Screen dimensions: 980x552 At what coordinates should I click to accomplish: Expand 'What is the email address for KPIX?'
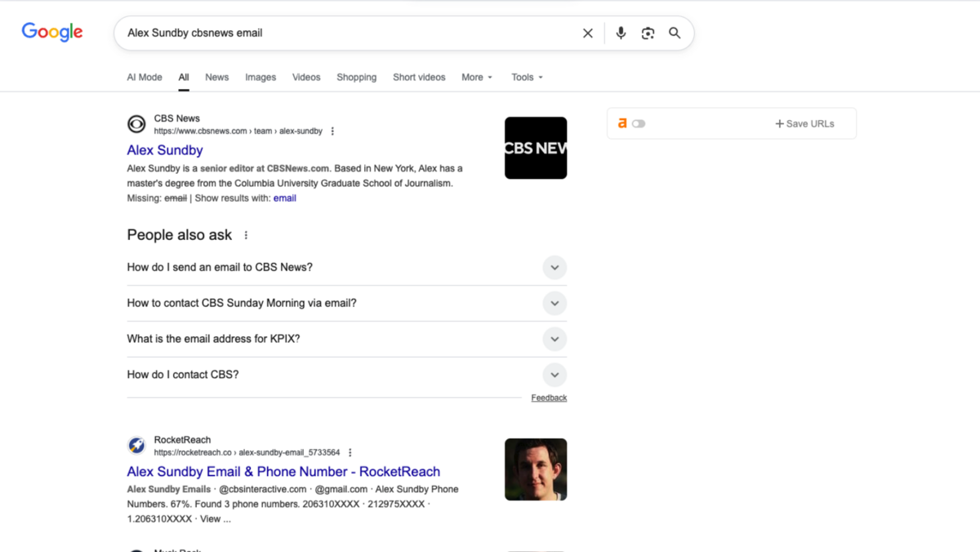click(554, 339)
